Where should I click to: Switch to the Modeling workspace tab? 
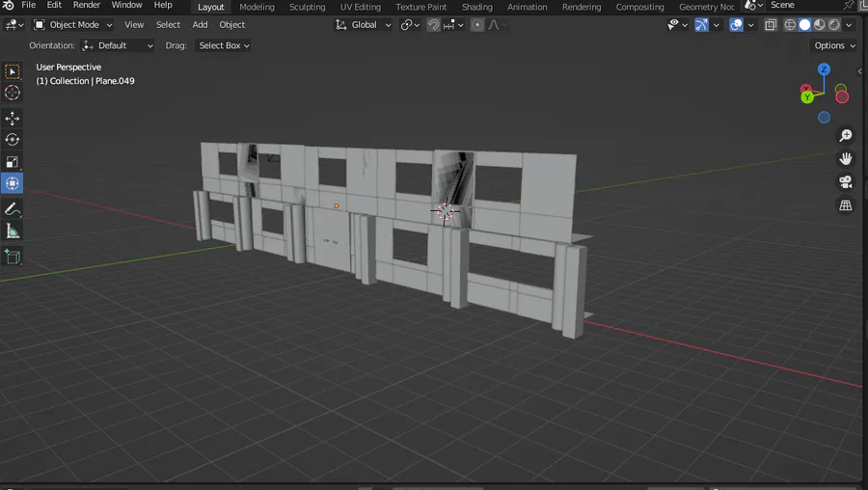point(257,7)
